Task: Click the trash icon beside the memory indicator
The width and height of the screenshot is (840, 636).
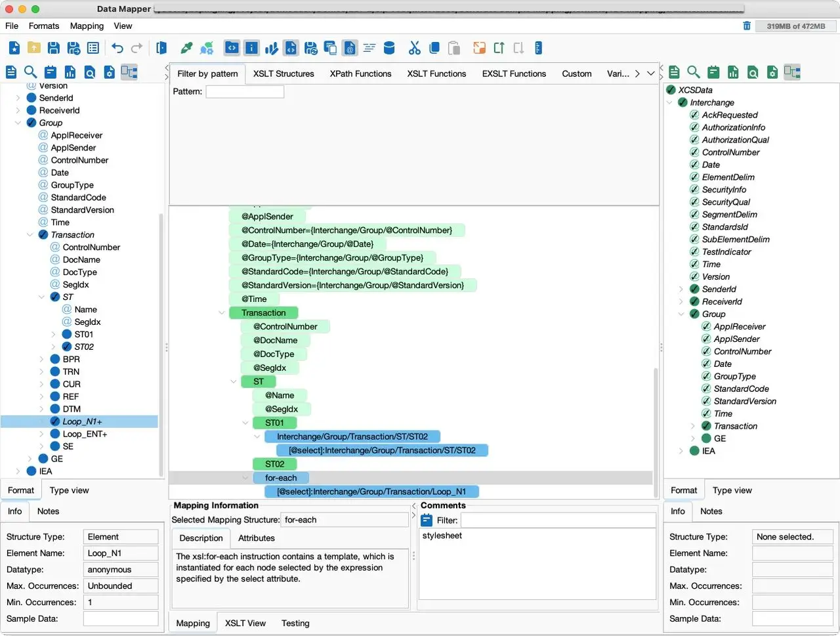Action: point(747,26)
